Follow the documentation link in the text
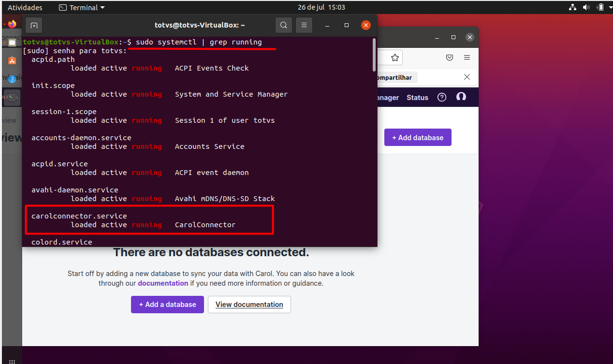The height and width of the screenshot is (364, 613). click(x=163, y=283)
